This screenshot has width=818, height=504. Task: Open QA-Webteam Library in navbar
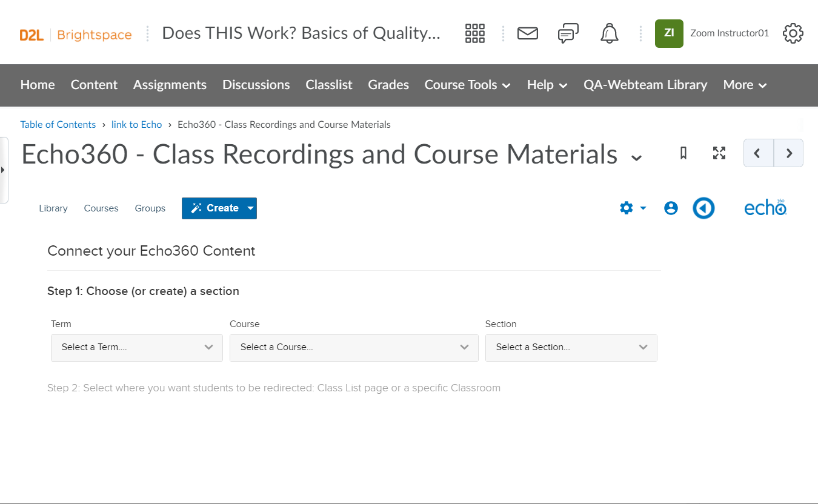[645, 85]
